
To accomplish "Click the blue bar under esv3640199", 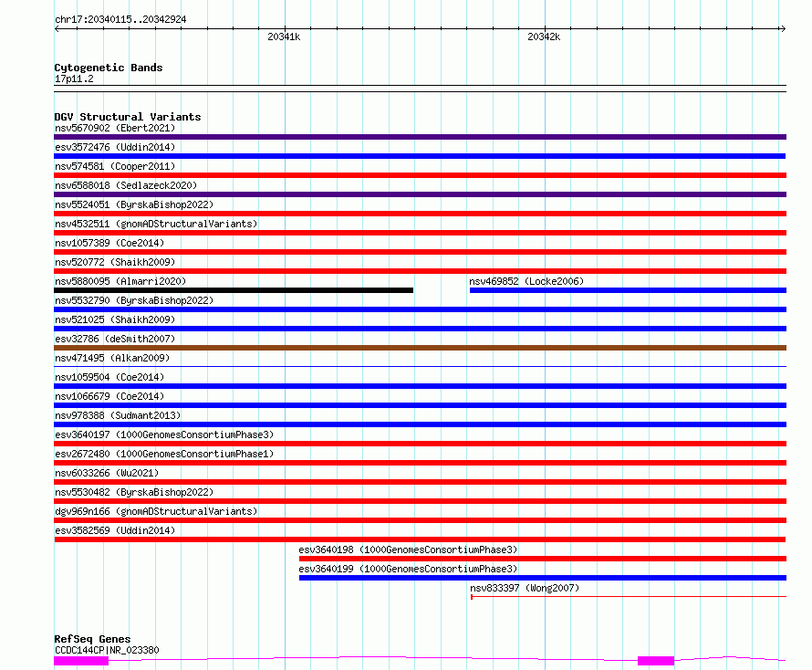I will pos(543,578).
